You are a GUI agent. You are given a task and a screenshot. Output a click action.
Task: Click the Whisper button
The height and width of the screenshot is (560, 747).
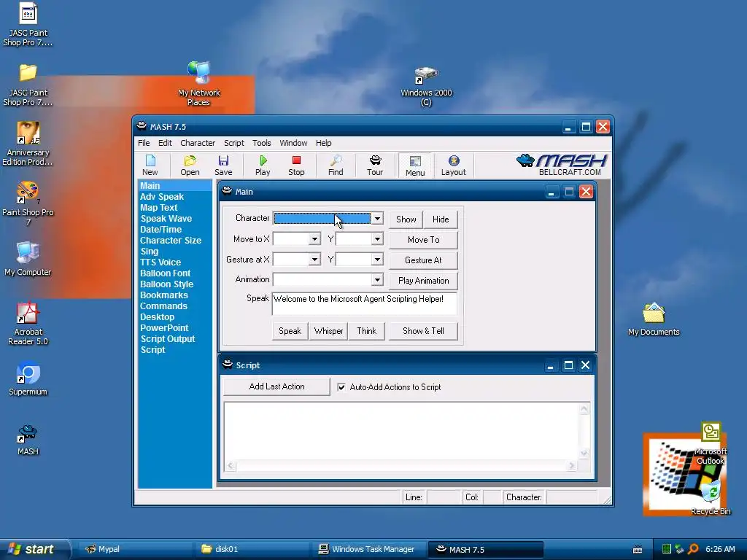(x=328, y=331)
